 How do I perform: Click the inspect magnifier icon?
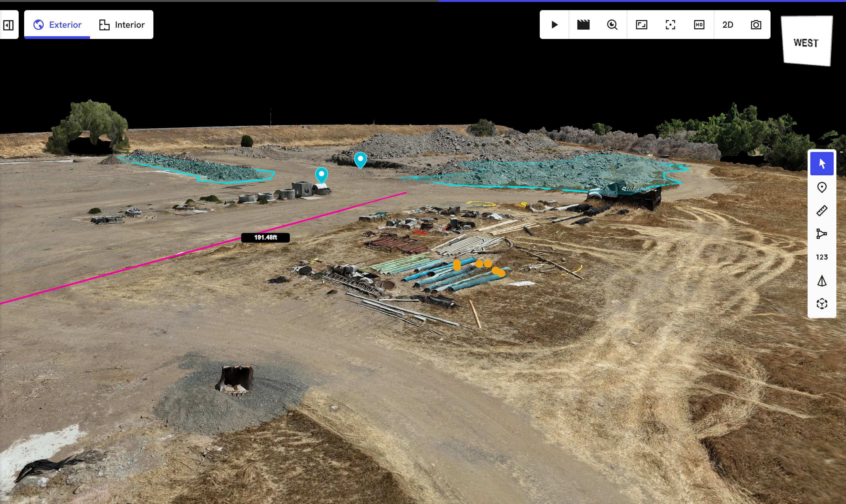(612, 25)
